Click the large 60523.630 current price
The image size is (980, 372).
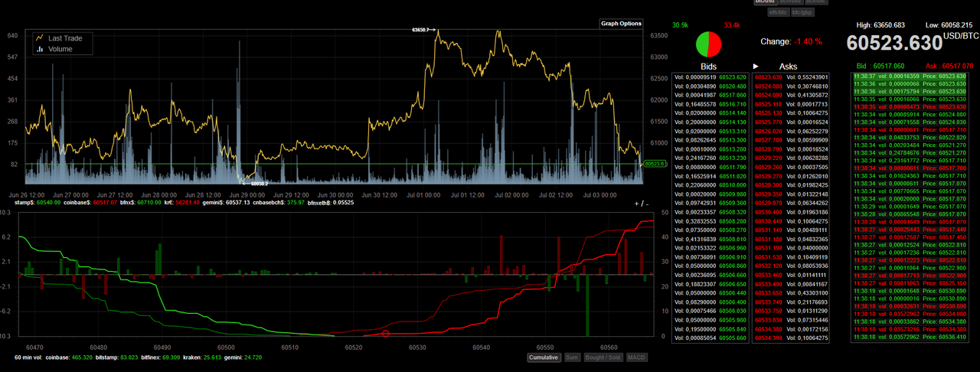894,43
